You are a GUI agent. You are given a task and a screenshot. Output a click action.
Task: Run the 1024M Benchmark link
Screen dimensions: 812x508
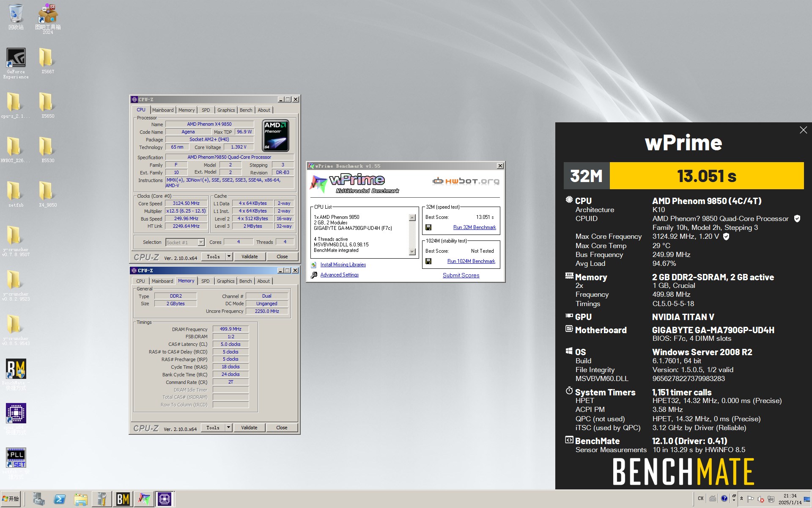tap(471, 261)
